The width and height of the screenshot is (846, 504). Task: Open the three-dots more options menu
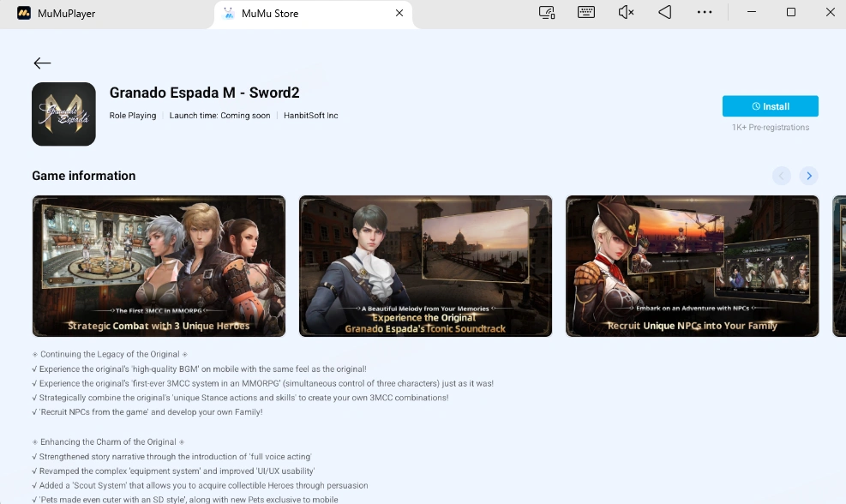tap(704, 12)
